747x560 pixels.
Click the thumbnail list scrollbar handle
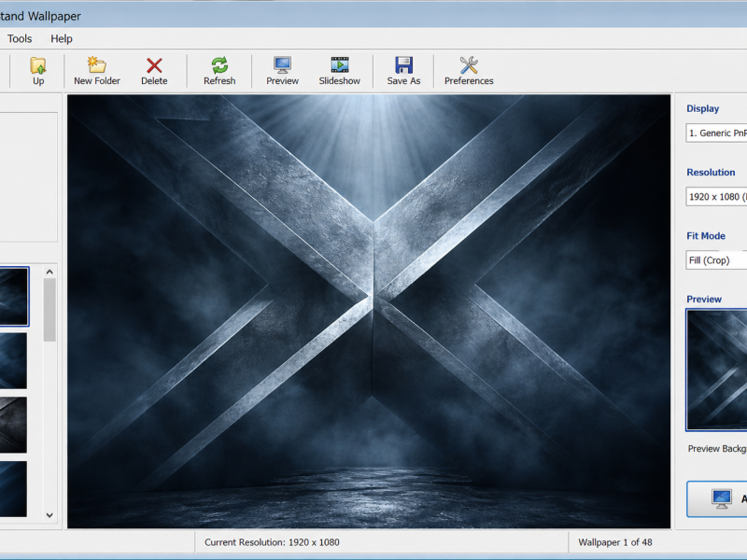pyautogui.click(x=49, y=310)
